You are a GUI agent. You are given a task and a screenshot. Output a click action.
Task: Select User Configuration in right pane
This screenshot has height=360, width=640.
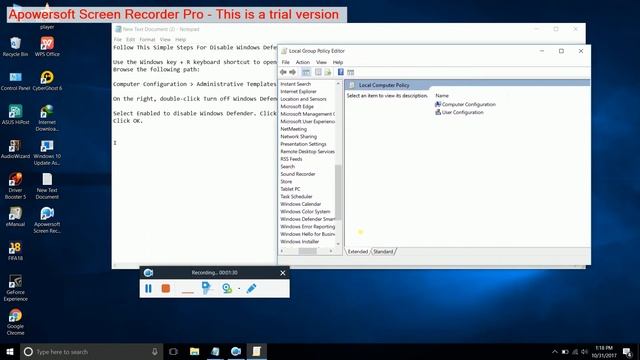(459, 112)
